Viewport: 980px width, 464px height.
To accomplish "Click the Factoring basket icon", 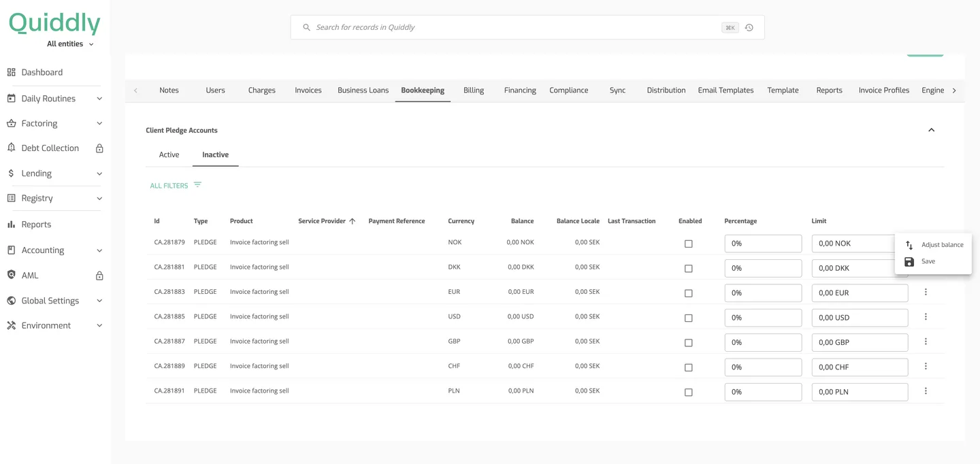I will click(11, 123).
